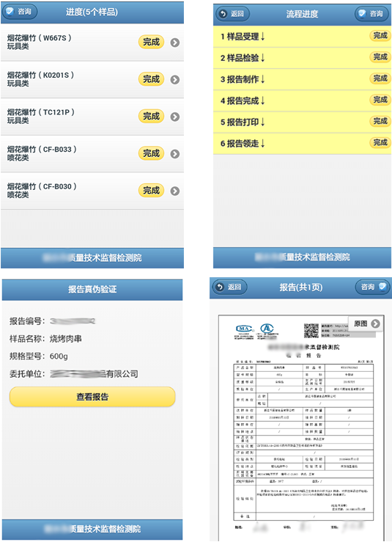Tap the report page thumbnail
Viewport: 392px width, 542px height.
[300, 427]
